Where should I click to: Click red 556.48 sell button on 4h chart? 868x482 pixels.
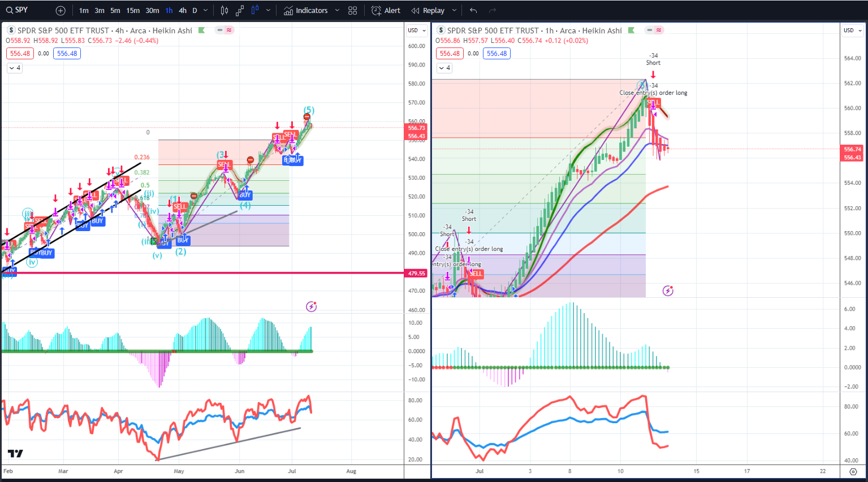click(20, 54)
